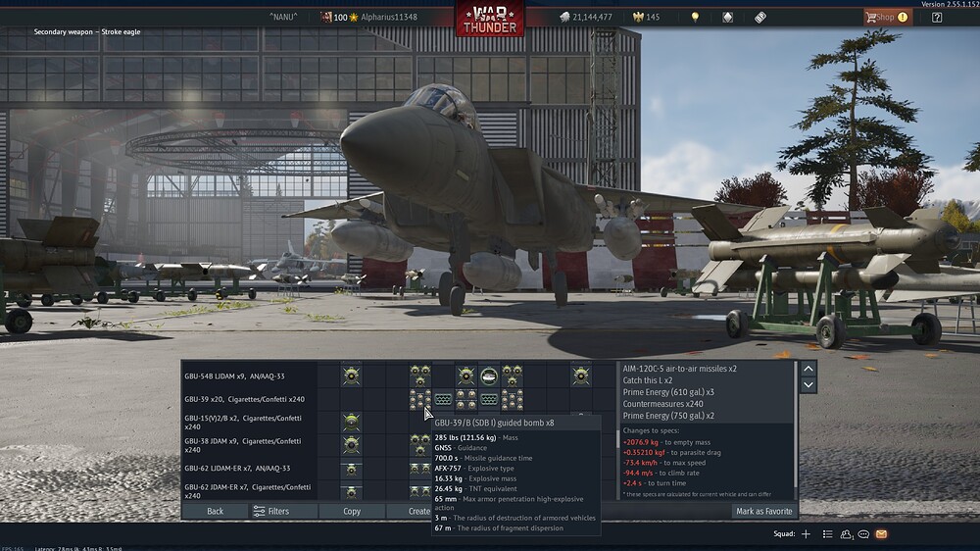This screenshot has width=980, height=551.
Task: Click the GBU-15 bomb icon
Action: 351,423
